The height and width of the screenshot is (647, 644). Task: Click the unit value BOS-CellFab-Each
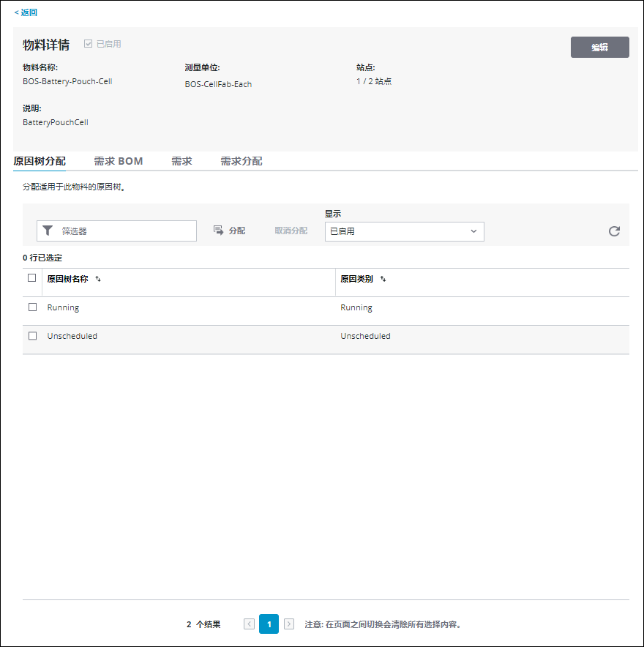pos(218,84)
